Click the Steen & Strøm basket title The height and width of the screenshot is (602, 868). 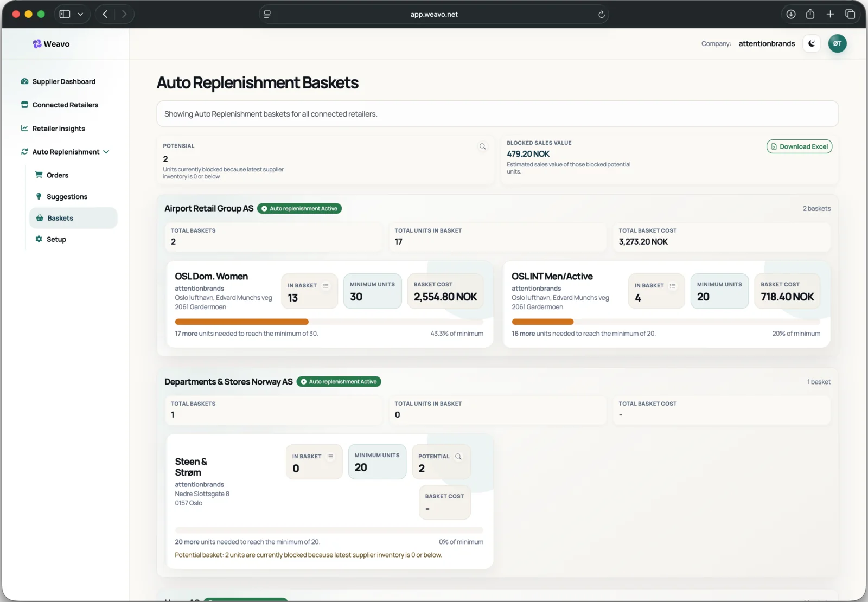191,467
